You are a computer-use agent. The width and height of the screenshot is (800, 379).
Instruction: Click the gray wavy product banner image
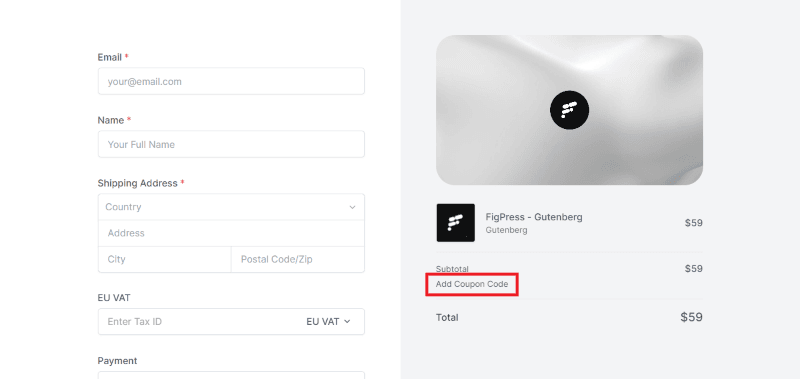click(569, 110)
